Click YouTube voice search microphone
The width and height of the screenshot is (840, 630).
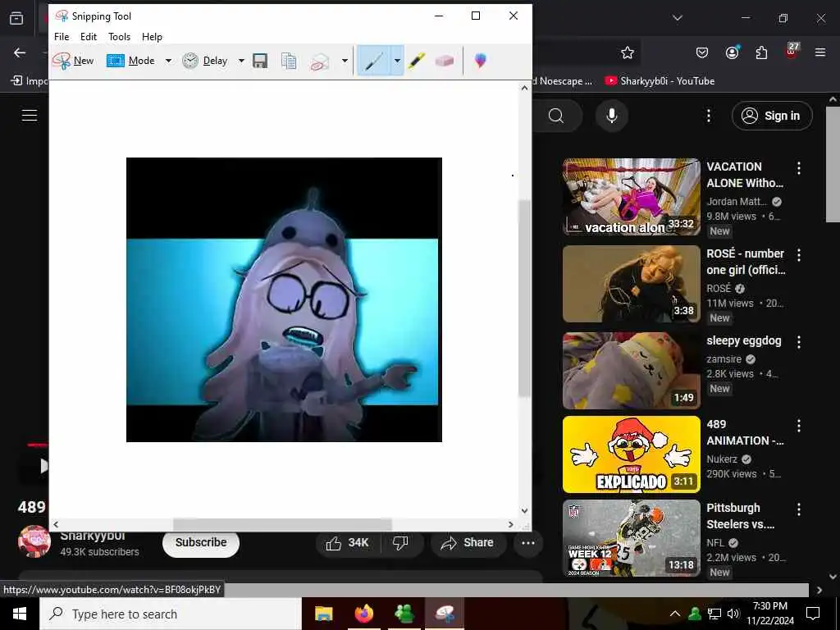(612, 116)
